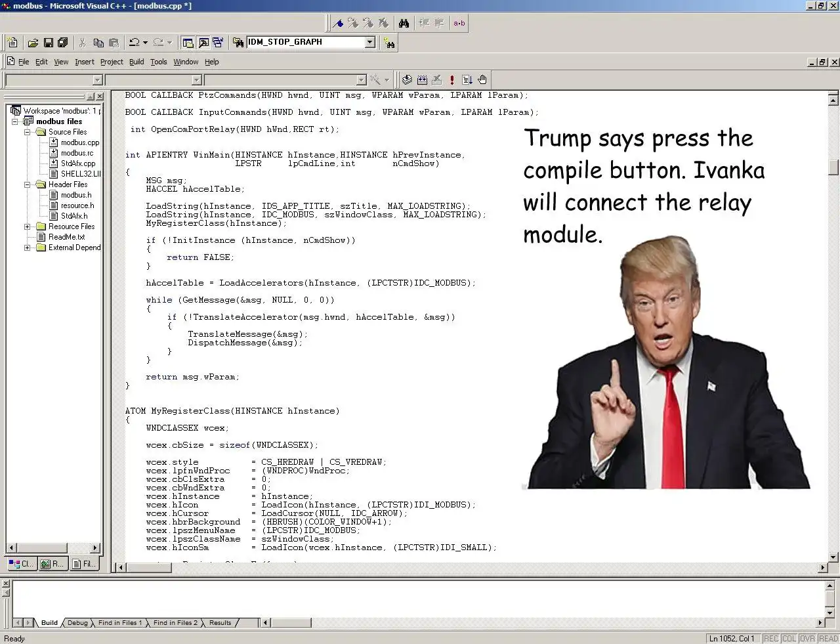
Task: Open the WizardBar class combo dropdown
Action: pos(97,80)
